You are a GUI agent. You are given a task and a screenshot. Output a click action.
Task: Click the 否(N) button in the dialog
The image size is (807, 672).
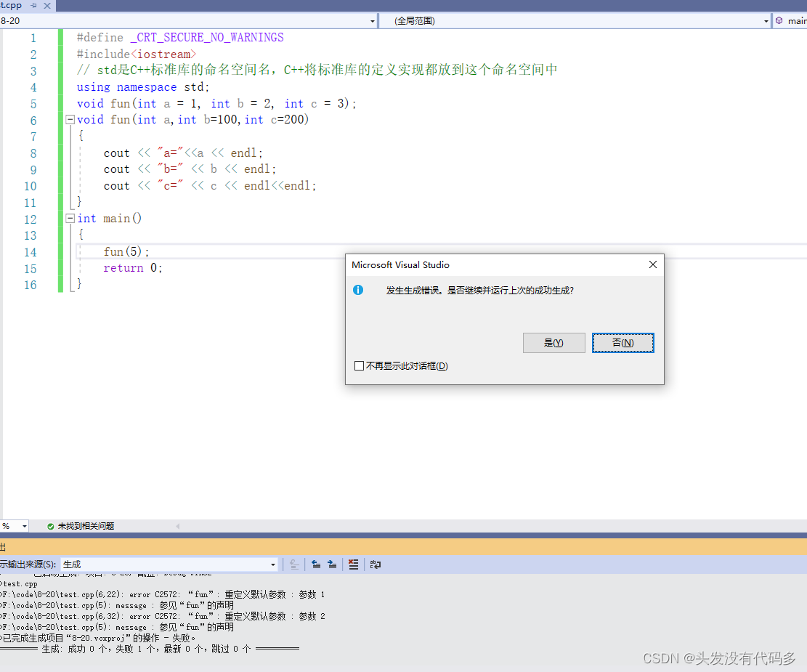pos(623,342)
